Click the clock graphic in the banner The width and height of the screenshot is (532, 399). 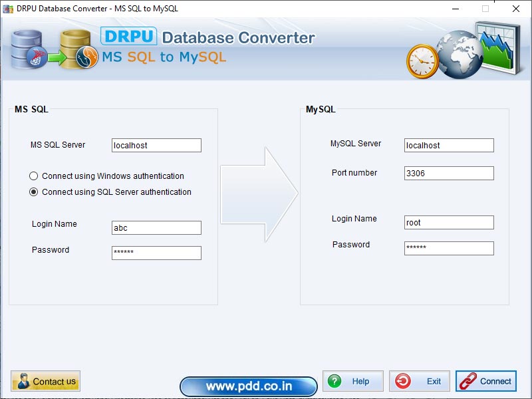(420, 61)
